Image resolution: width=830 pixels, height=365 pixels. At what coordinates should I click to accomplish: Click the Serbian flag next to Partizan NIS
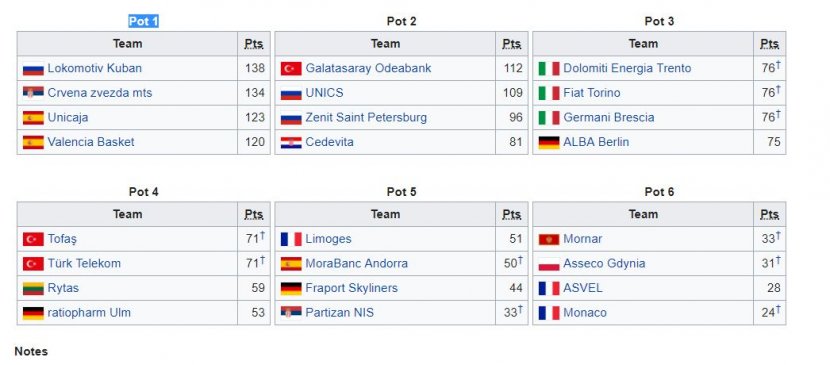(291, 313)
